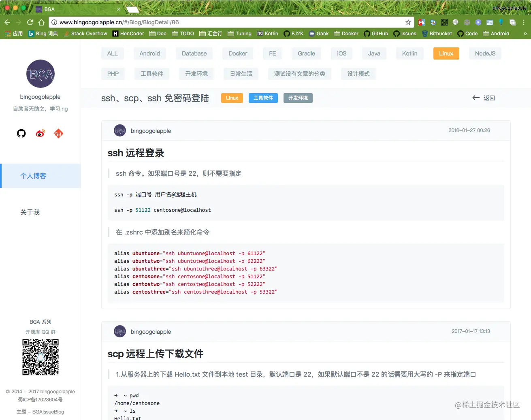This screenshot has width=531, height=420.
Task: Click the BGA avatar above bingoogolapple
Action: coord(41,74)
